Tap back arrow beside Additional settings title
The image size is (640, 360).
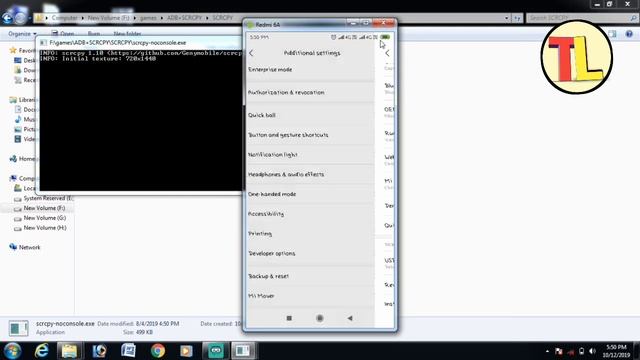point(251,53)
